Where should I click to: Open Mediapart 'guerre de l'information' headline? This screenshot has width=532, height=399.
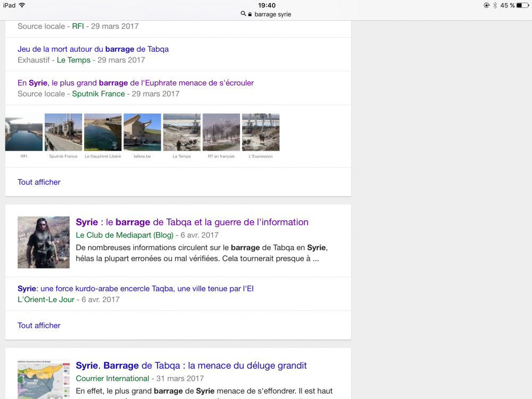192,222
